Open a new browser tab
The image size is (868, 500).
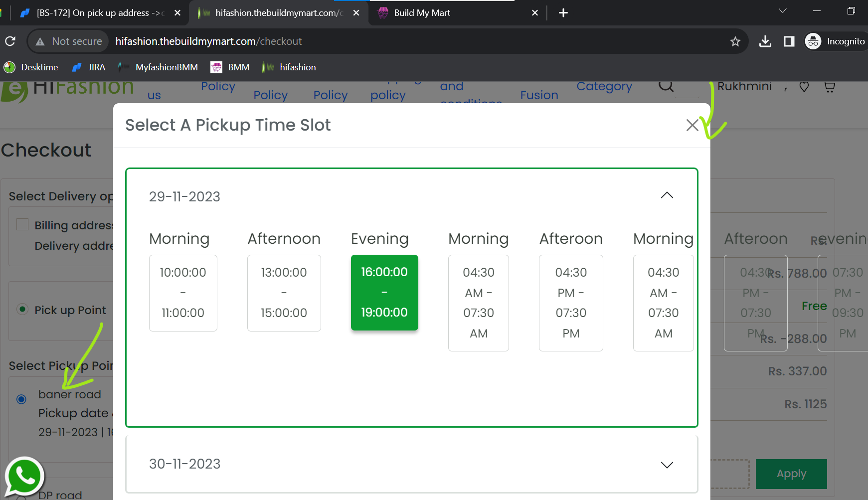pyautogui.click(x=563, y=13)
